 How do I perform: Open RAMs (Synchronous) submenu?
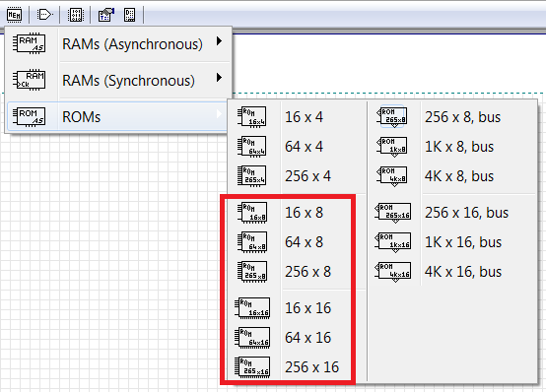point(118,80)
